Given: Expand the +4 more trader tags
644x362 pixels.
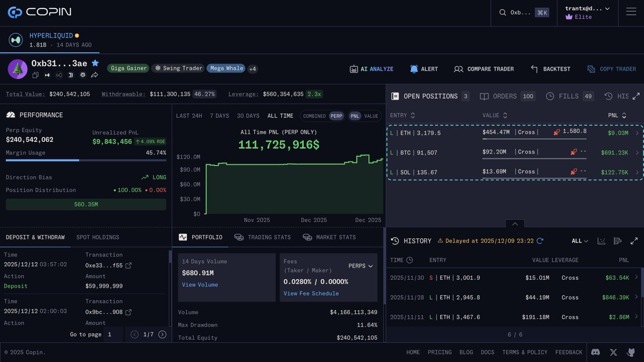Looking at the screenshot, I should 253,69.
